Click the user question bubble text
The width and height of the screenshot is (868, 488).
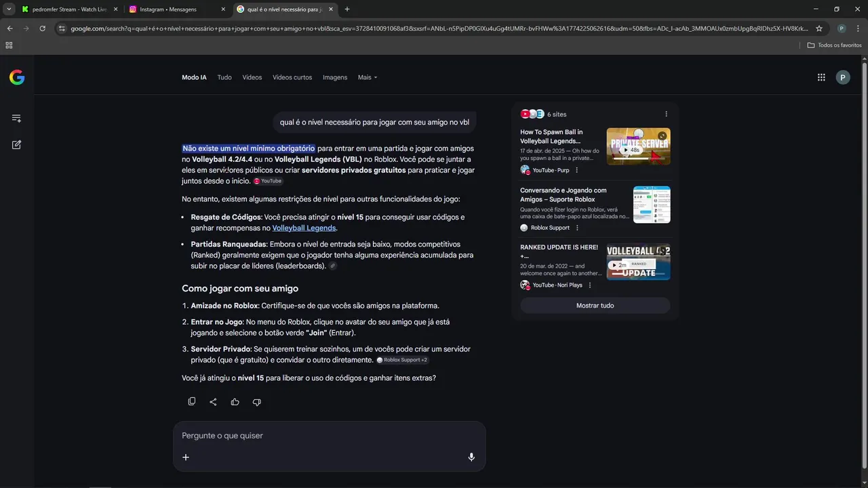(x=374, y=123)
